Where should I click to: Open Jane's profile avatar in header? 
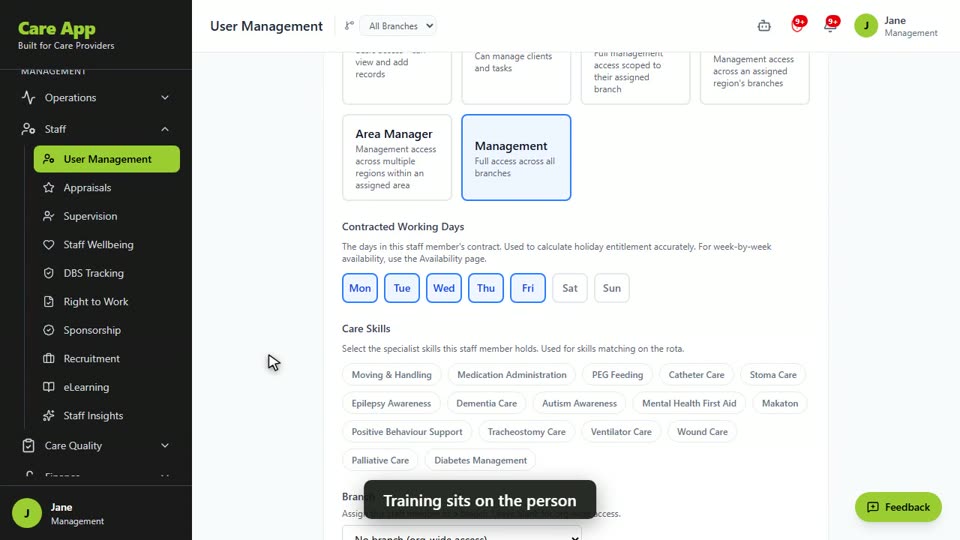point(866,26)
